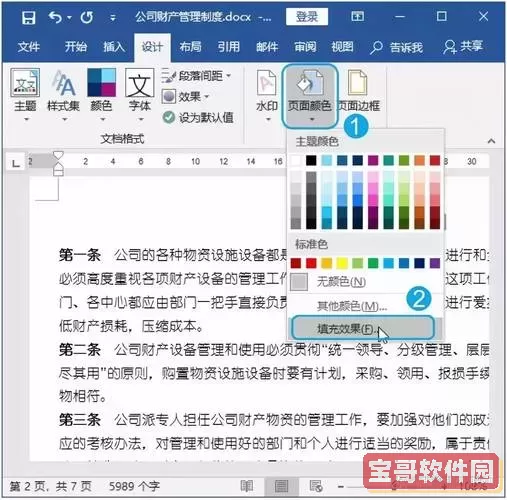Choose light green in standard colors row

click(x=357, y=263)
